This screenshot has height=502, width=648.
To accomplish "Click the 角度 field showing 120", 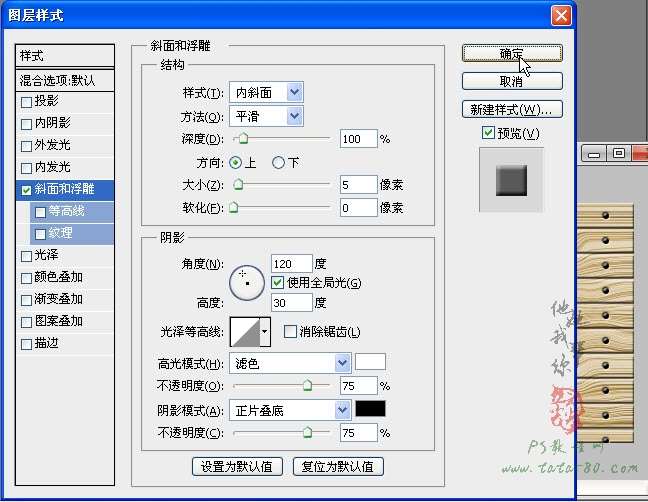I will tap(291, 264).
